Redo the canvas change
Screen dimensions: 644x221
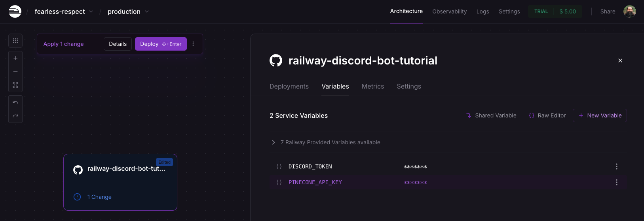click(x=15, y=116)
